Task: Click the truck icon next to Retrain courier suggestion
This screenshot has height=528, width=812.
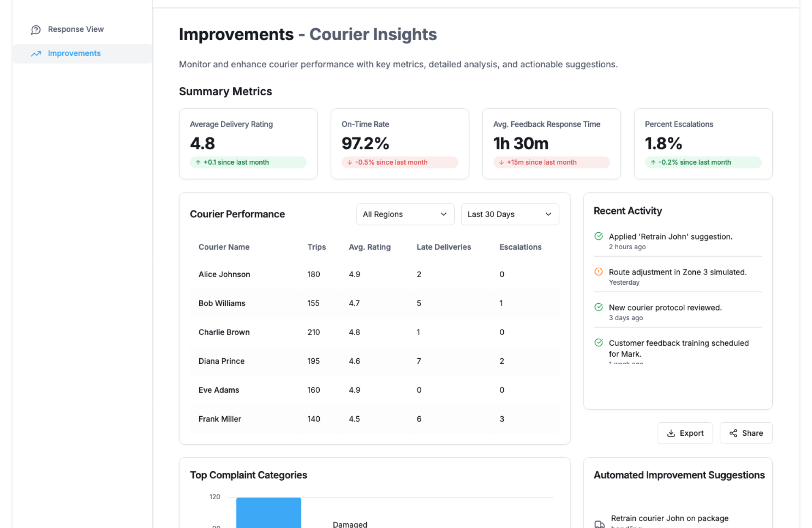Action: [599, 524]
